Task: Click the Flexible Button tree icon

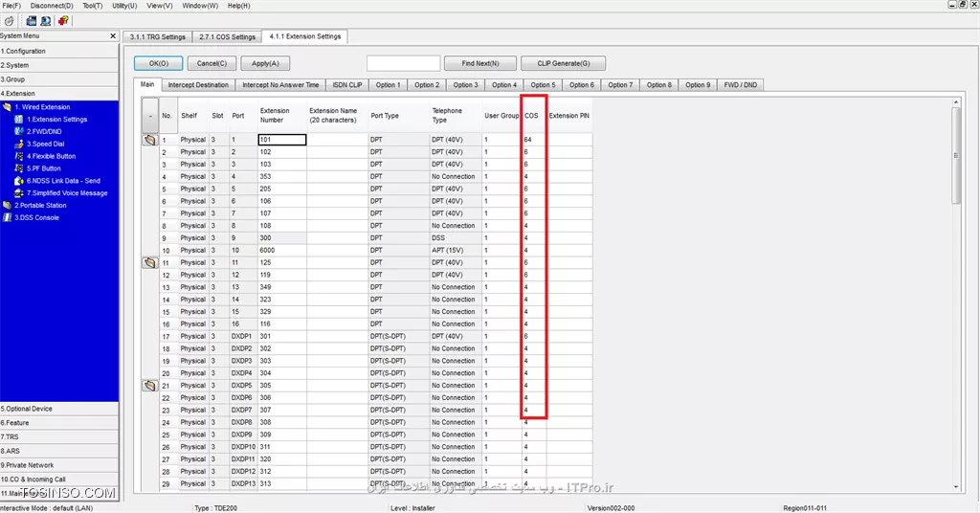Action: coord(19,156)
